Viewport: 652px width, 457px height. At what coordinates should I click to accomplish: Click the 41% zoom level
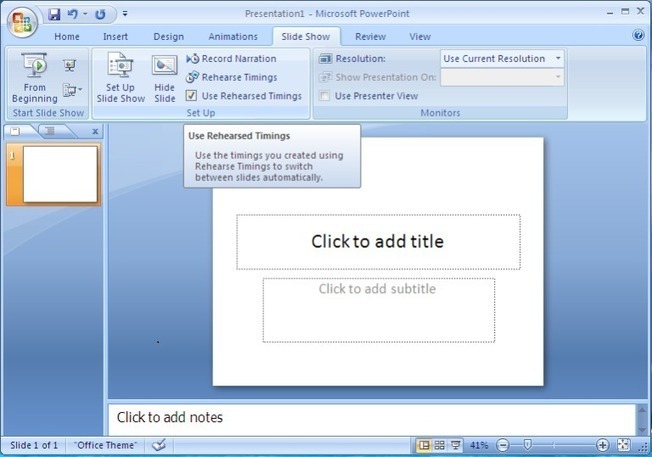click(x=479, y=445)
